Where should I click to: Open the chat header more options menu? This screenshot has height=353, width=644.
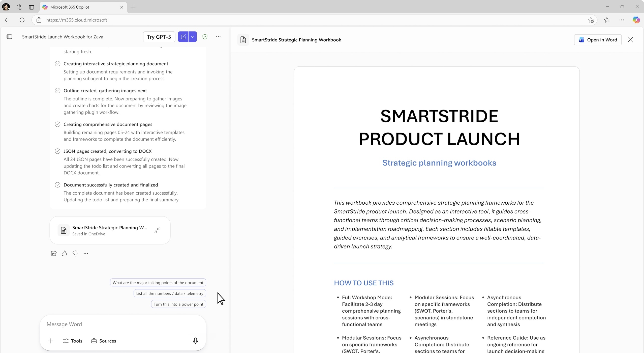point(218,37)
